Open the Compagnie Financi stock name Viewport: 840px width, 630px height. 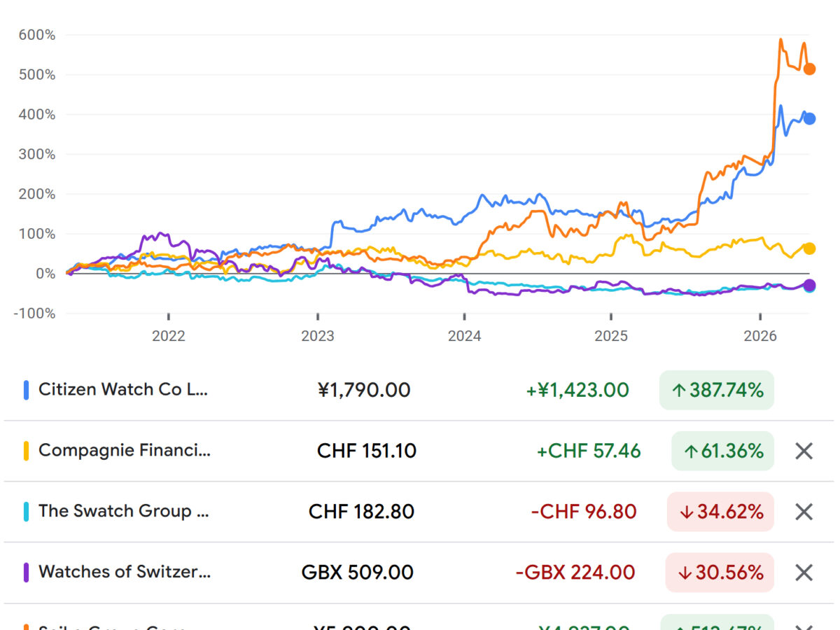[x=124, y=451]
